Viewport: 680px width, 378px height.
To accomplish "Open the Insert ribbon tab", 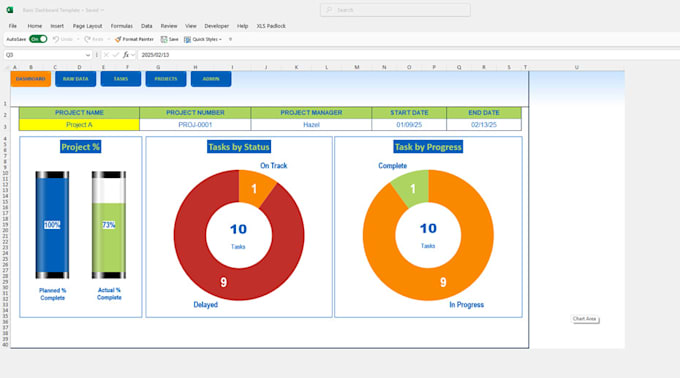I will [57, 26].
